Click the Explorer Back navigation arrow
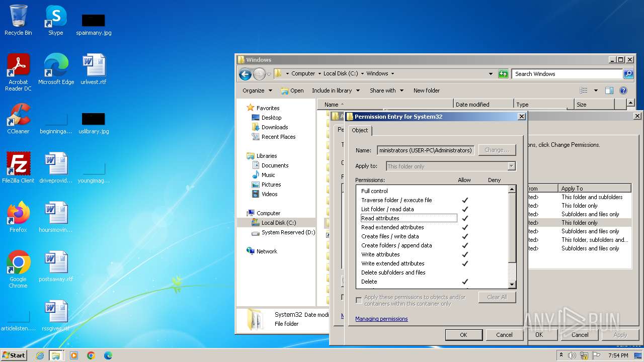644x362 pixels. pos(245,74)
